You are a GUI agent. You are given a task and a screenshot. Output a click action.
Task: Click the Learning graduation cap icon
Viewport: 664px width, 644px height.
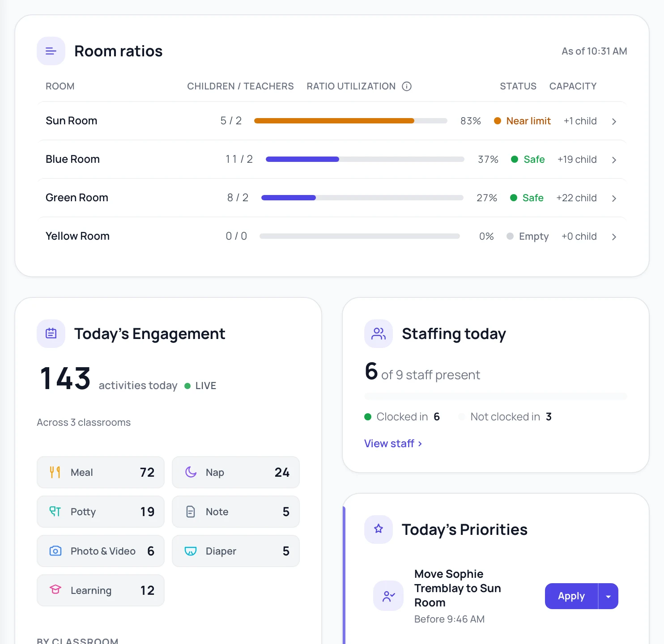click(x=55, y=590)
